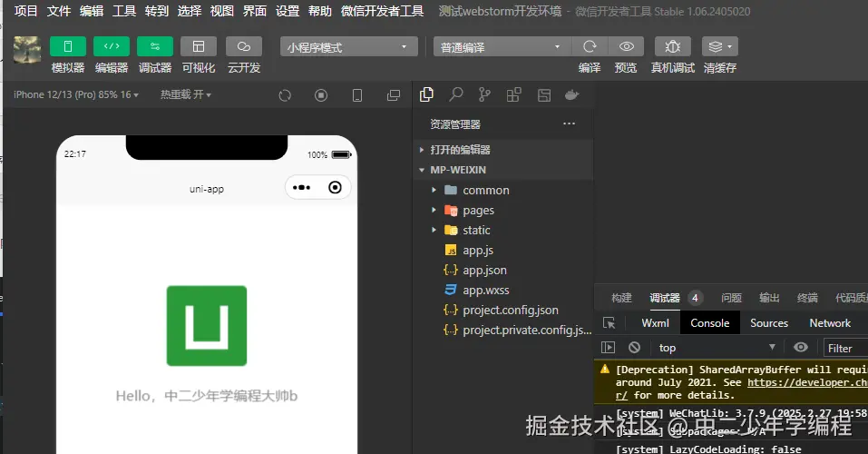Switch to the Network devtools tab

coord(830,323)
